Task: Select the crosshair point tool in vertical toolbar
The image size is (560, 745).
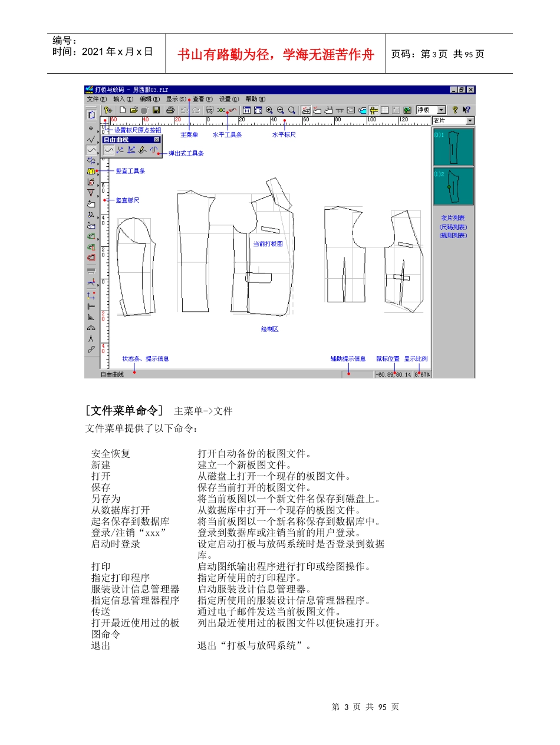Action: click(x=91, y=128)
